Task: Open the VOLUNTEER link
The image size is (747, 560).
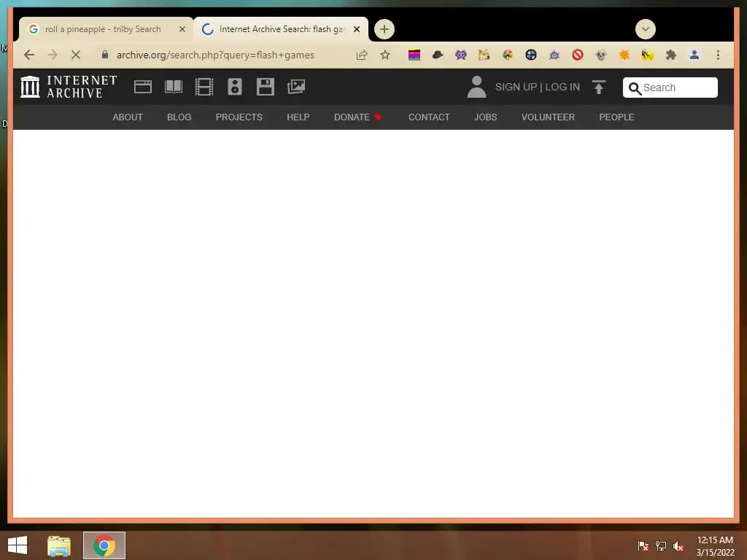Action: coord(548,117)
